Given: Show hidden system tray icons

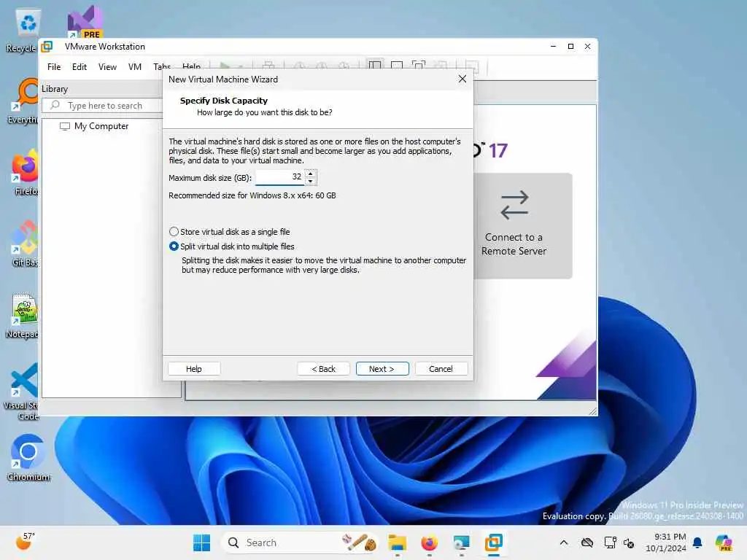Looking at the screenshot, I should pyautogui.click(x=564, y=542).
